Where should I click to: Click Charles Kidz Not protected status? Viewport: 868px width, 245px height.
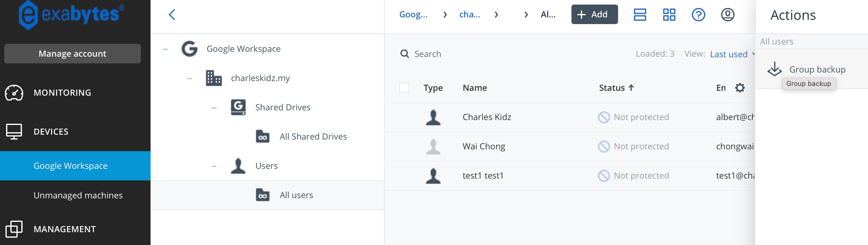(634, 117)
